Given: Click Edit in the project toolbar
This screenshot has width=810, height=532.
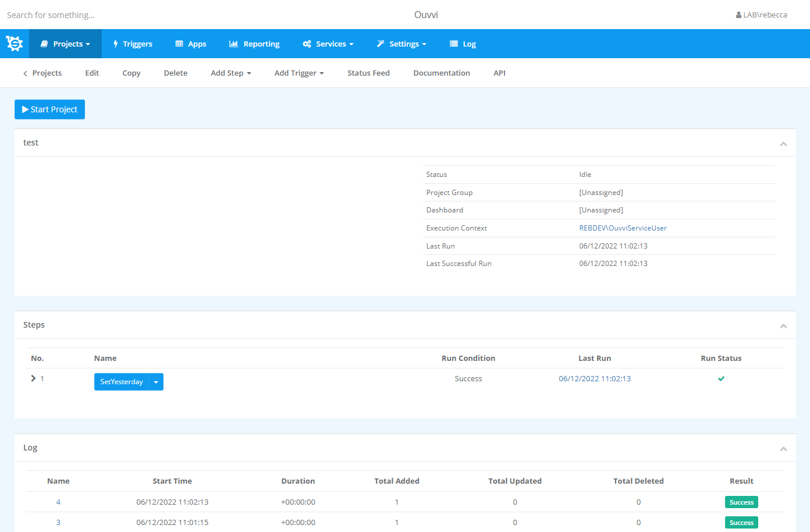Looking at the screenshot, I should pos(92,73).
